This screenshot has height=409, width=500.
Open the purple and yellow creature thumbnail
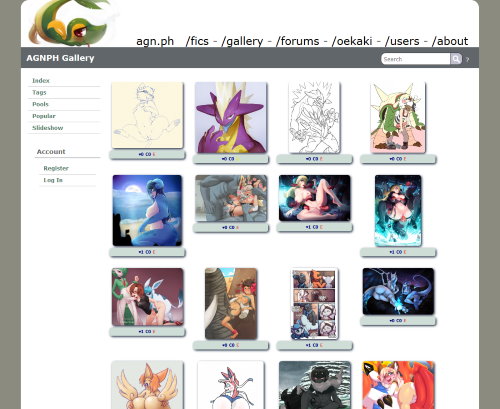[231, 118]
